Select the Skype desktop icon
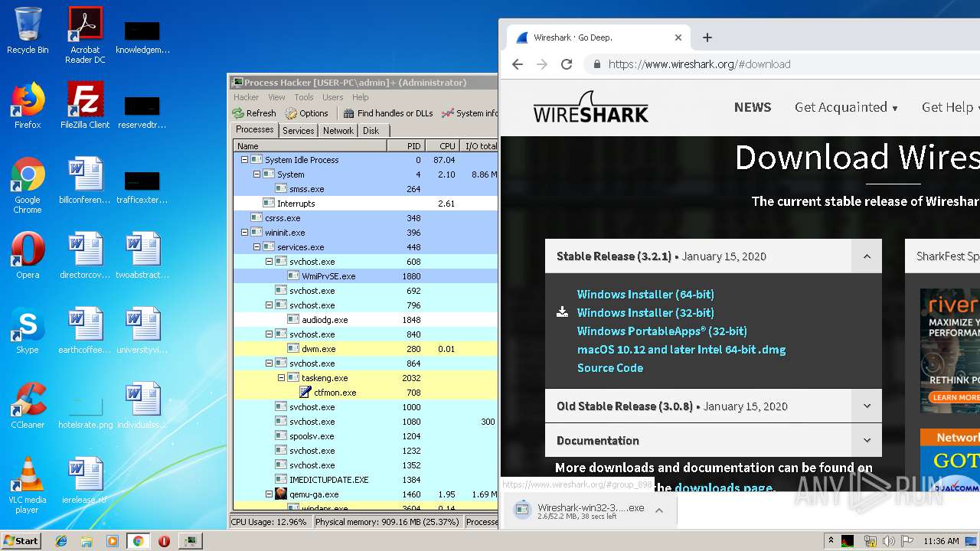Viewport: 980px width, 551px height. click(28, 331)
